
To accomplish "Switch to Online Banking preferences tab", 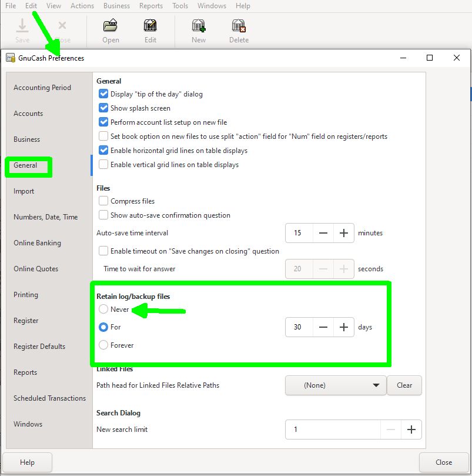I will (49, 243).
